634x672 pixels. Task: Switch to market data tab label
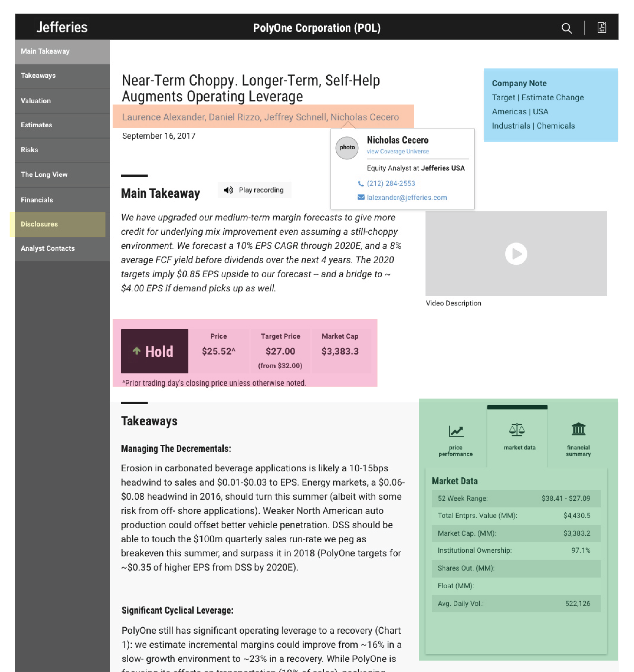pos(519,447)
